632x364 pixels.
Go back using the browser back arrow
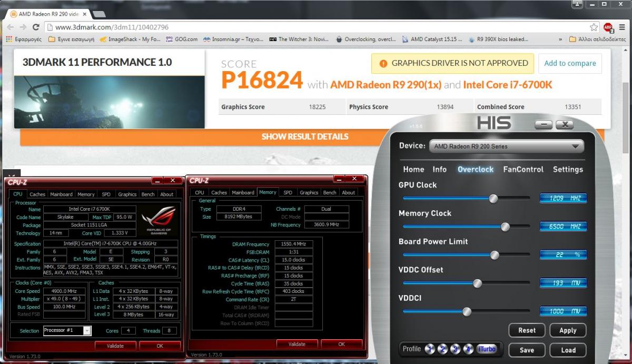coord(10,27)
